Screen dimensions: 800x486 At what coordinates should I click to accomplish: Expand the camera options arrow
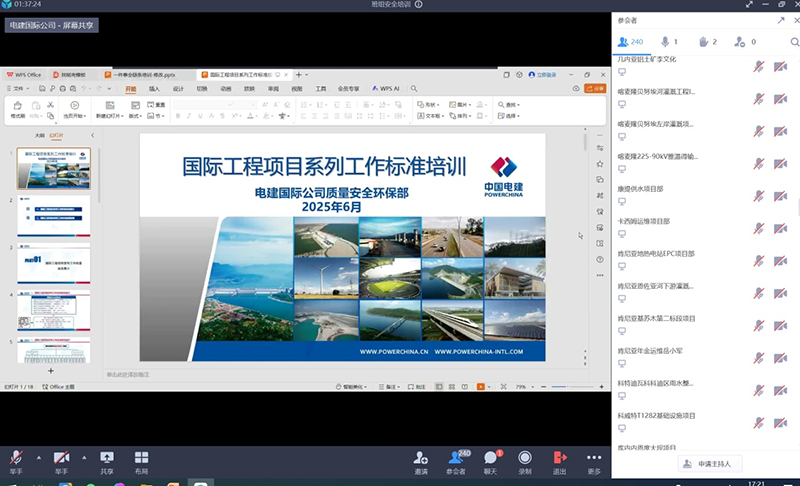(83, 456)
